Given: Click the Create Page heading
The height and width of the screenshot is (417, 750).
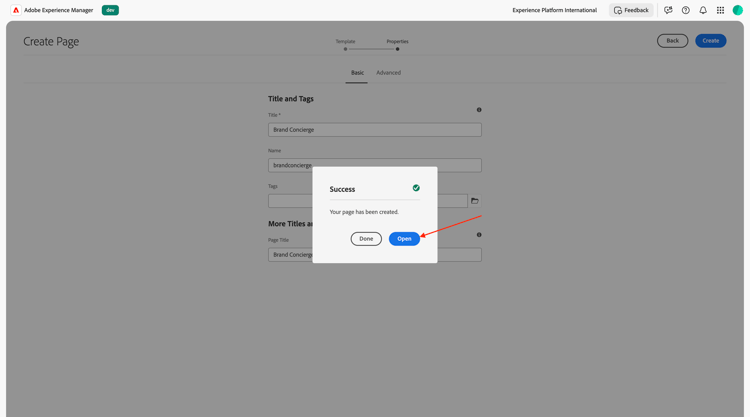Looking at the screenshot, I should 51,42.
